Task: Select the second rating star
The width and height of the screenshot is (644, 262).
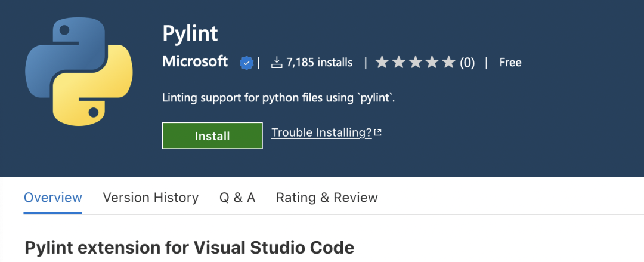Action: pyautogui.click(x=399, y=63)
